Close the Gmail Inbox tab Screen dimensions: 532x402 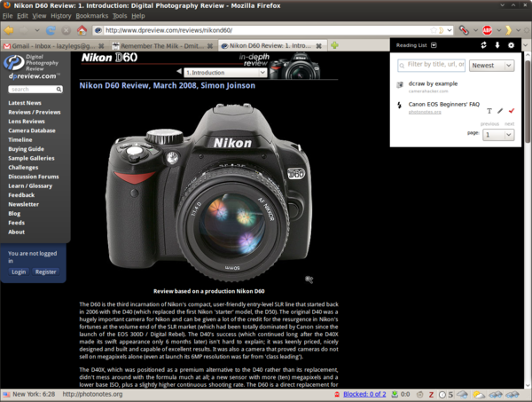tap(101, 46)
